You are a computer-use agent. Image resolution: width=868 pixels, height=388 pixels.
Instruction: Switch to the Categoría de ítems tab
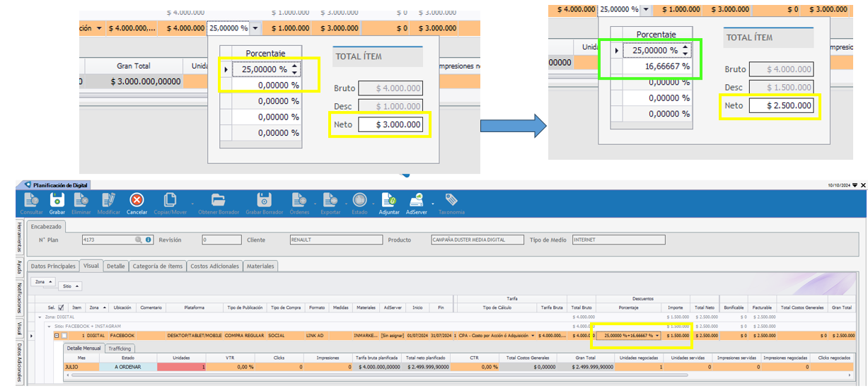click(157, 266)
